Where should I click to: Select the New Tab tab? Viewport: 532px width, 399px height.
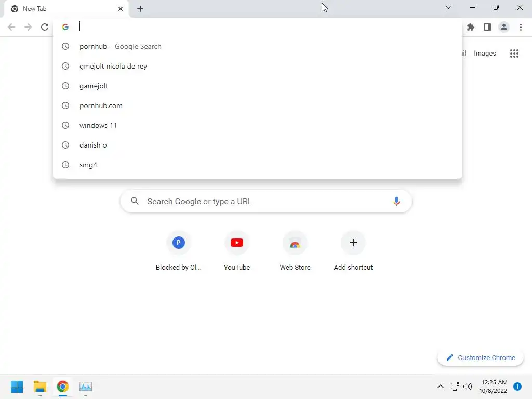click(x=66, y=9)
